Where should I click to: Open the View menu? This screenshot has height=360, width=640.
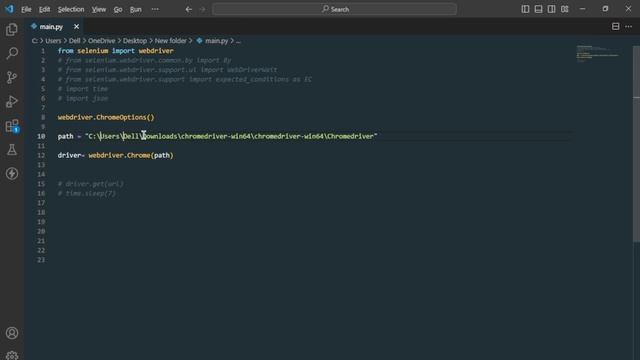(x=99, y=9)
